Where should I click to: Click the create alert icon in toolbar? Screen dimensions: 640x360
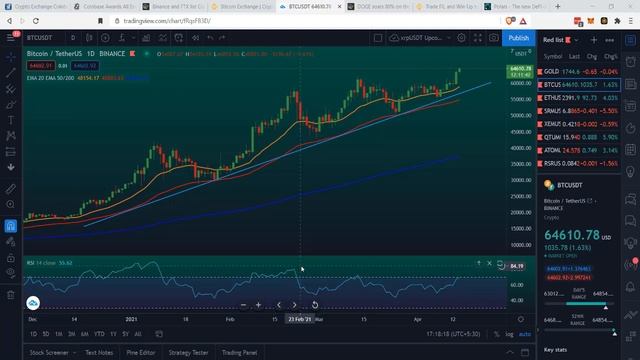pos(179,38)
